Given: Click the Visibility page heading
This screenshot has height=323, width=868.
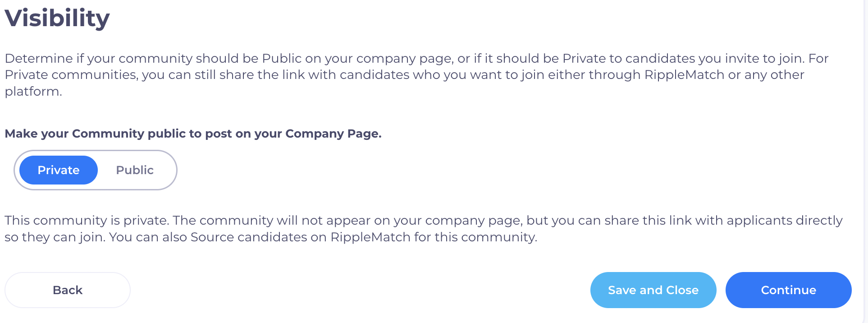Looking at the screenshot, I should (57, 18).
